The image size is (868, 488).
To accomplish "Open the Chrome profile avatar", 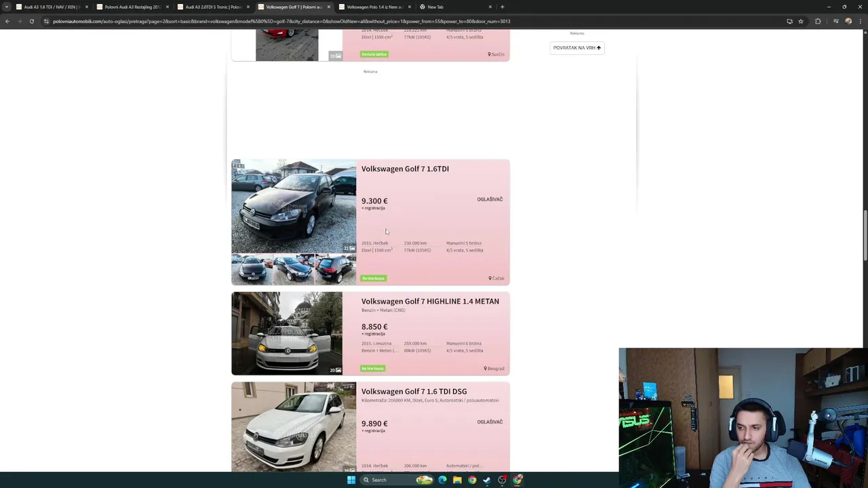I will [x=848, y=21].
